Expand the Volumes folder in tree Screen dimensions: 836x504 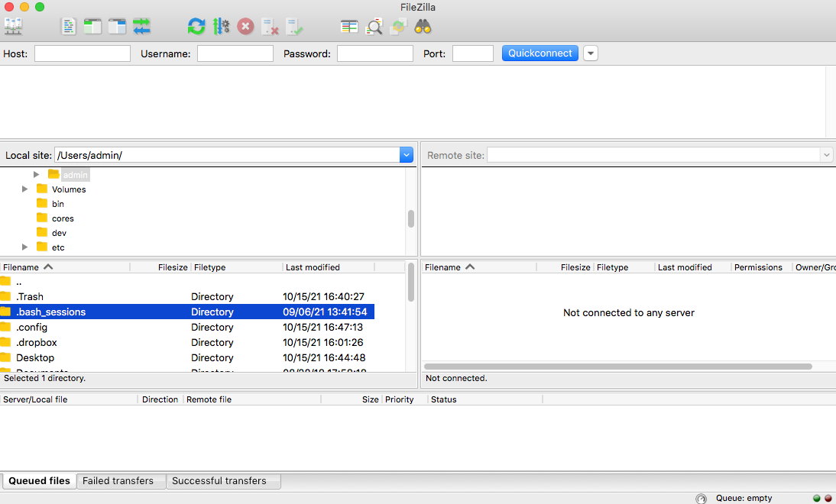click(24, 189)
